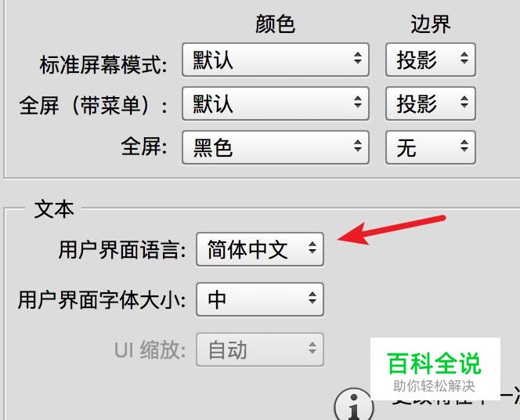
Task: Open 标准屏幕模式 color dropdown showing 默认
Action: click(276, 60)
